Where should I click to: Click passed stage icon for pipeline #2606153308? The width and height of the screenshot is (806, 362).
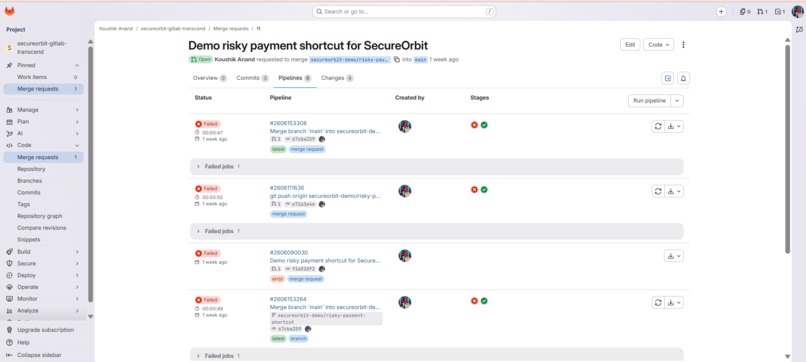point(484,125)
